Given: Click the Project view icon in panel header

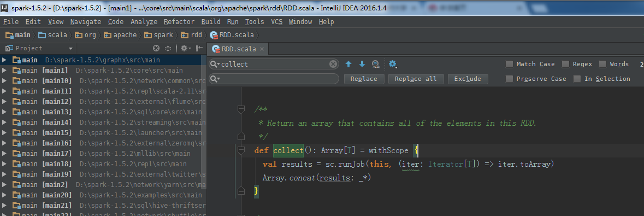Looking at the screenshot, I should 10,48.
